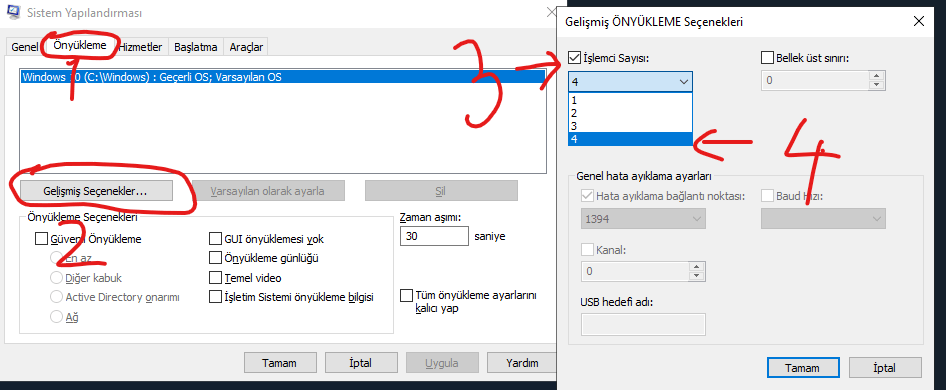946x390 pixels.
Task: Increase Bellek üst sınırı with up arrow
Action: 877,75
